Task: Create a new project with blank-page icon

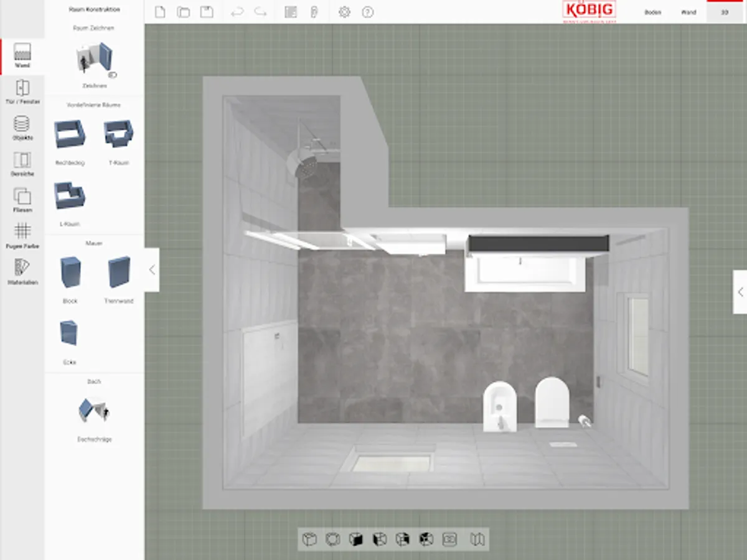Action: [160, 12]
